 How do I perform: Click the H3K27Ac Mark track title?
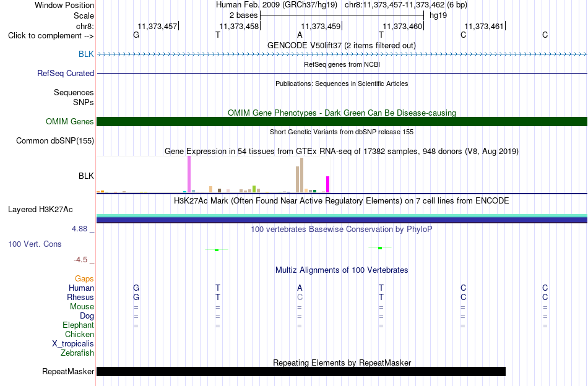click(341, 201)
